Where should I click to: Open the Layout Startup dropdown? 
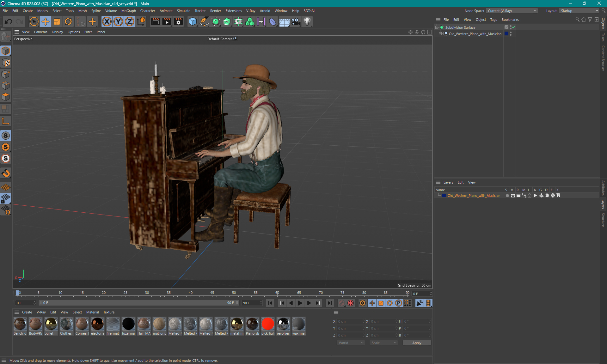579,11
